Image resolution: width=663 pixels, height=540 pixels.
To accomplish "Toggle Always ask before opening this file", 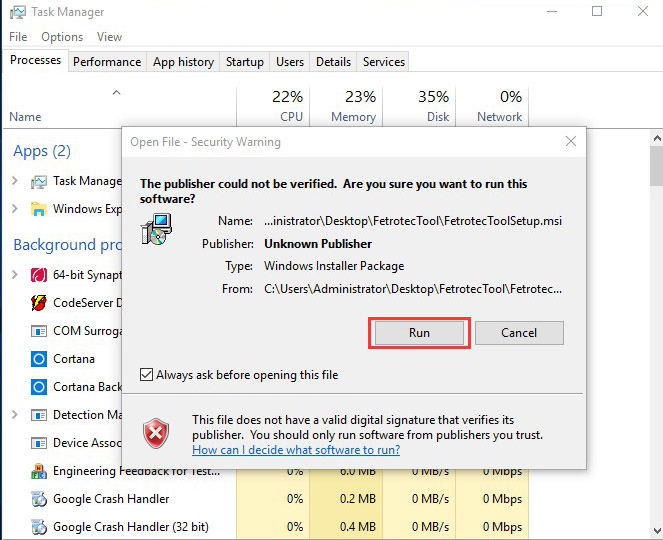I will click(146, 375).
